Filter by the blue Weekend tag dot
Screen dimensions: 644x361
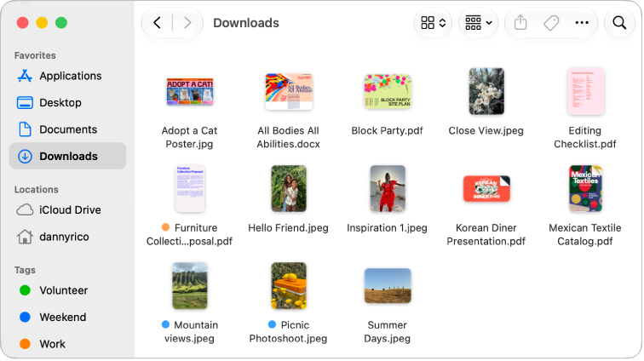[25, 317]
